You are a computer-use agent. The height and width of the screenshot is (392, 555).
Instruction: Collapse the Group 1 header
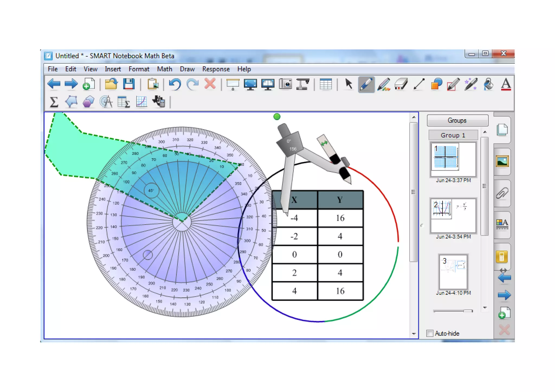pyautogui.click(x=453, y=135)
